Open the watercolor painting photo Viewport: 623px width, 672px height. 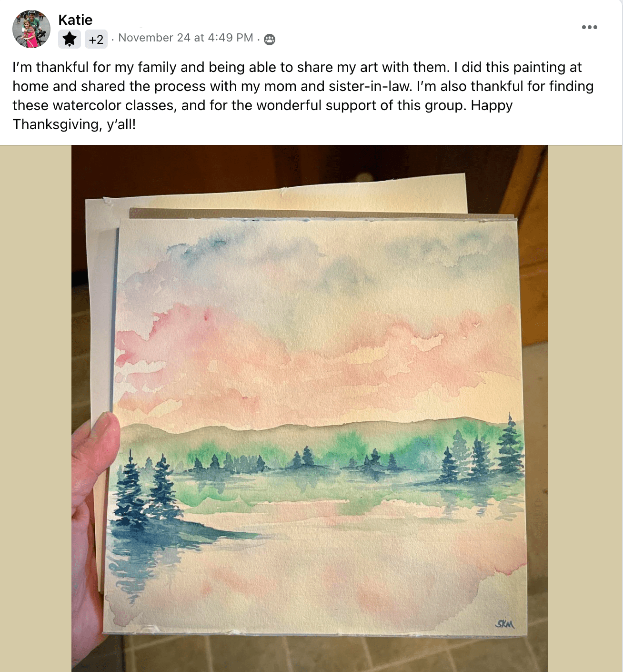coord(310,408)
